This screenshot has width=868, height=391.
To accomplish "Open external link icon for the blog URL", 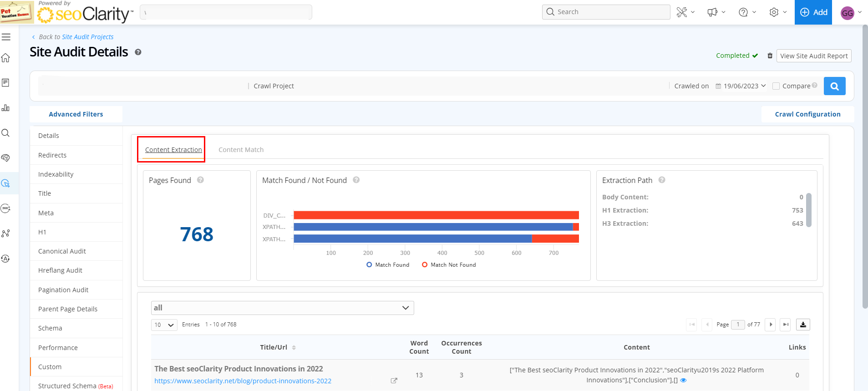I will click(x=394, y=381).
